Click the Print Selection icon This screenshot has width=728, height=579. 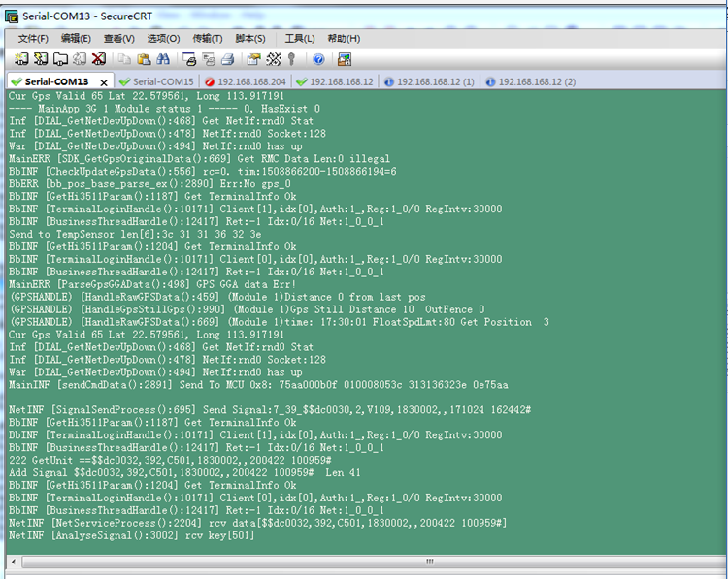(x=209, y=59)
